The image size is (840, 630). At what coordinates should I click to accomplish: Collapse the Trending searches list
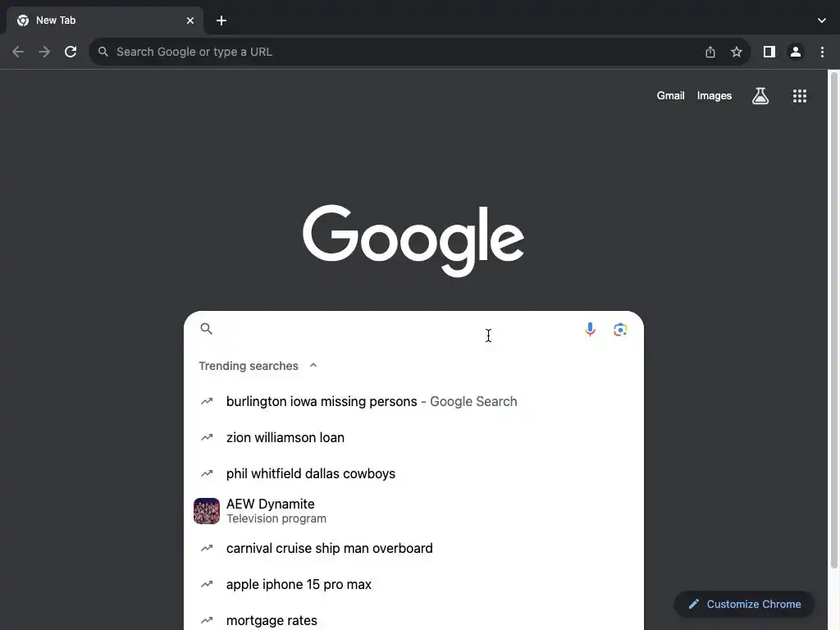coord(313,365)
